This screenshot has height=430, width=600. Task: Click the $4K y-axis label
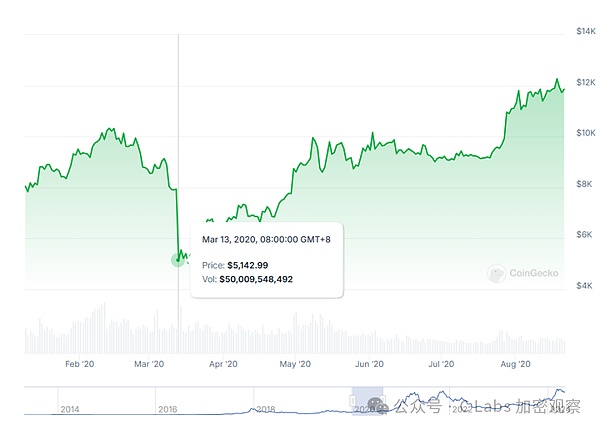[586, 286]
